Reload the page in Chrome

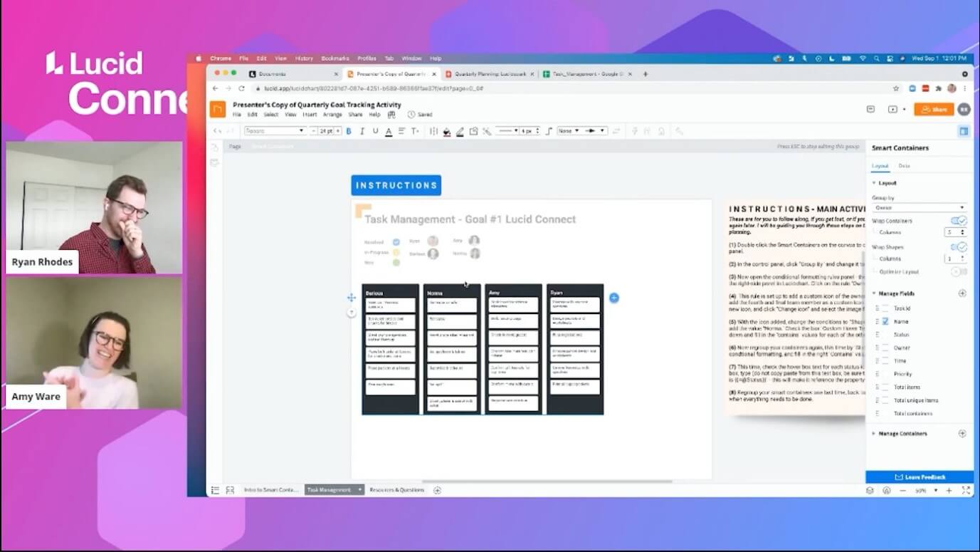click(x=241, y=88)
